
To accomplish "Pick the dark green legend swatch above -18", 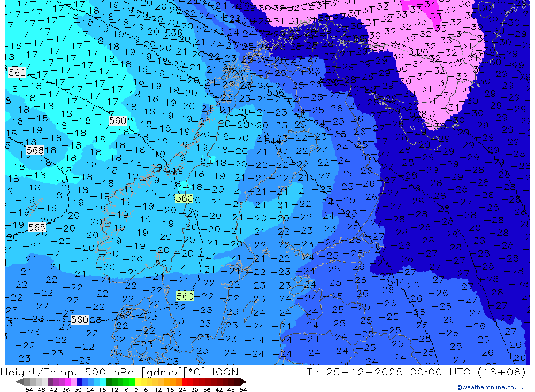I will tap(109, 381).
